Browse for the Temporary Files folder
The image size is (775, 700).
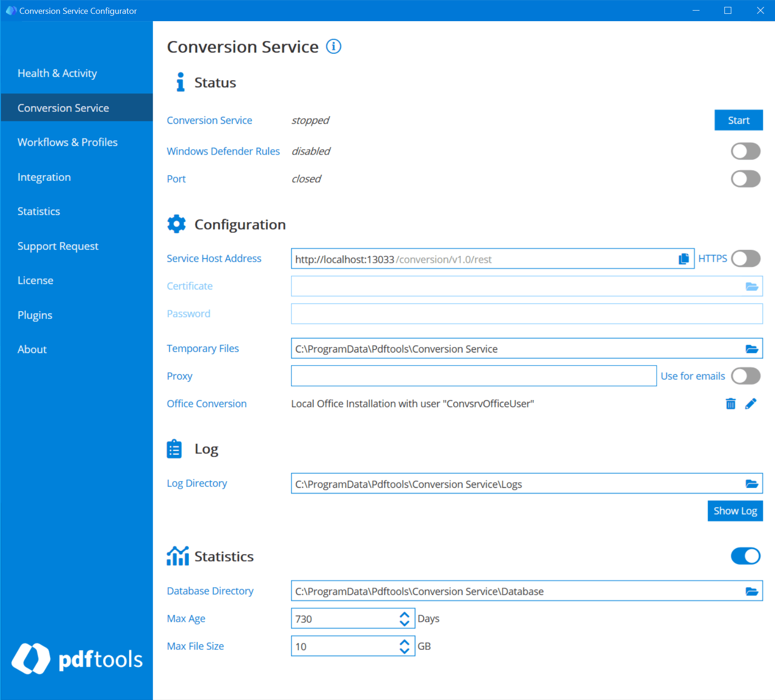752,348
